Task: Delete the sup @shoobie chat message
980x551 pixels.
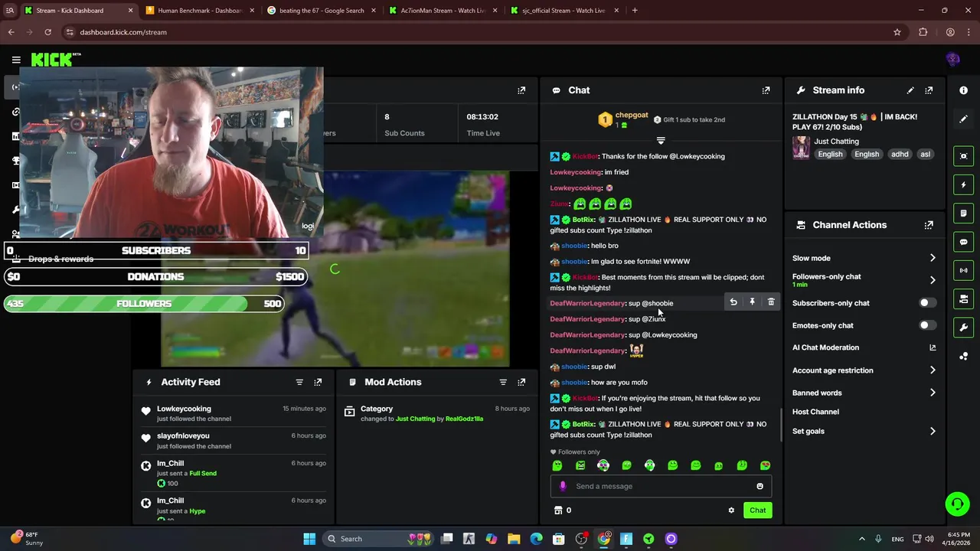Action: coord(771,302)
